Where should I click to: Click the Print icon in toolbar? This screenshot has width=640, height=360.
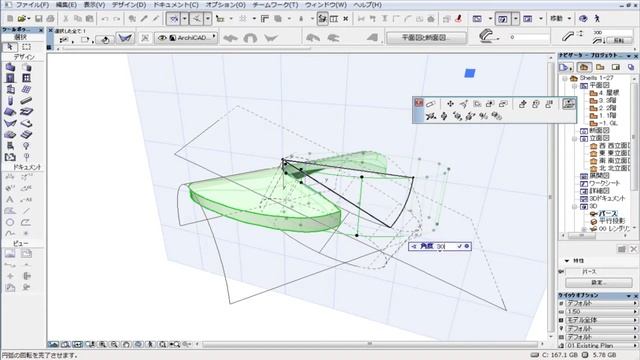[50, 19]
